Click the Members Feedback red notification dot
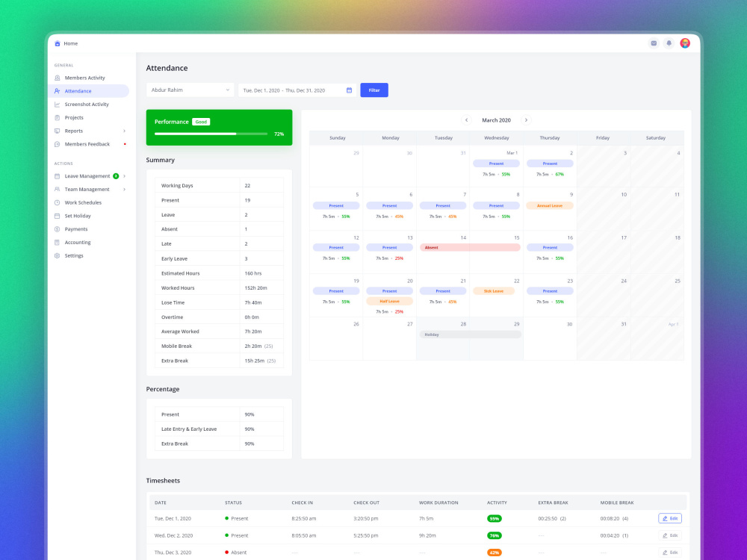Image resolution: width=747 pixels, height=560 pixels. pos(125,144)
